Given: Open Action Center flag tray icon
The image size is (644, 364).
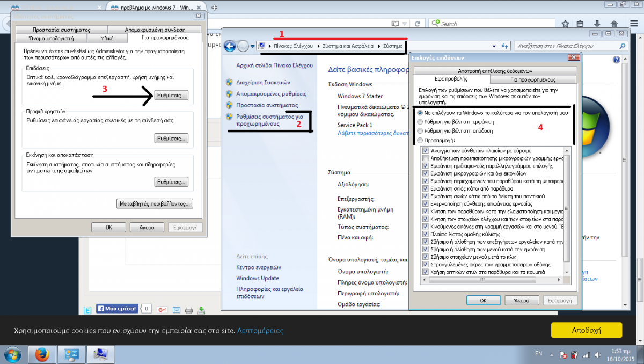Looking at the screenshot, I should (x=563, y=355).
